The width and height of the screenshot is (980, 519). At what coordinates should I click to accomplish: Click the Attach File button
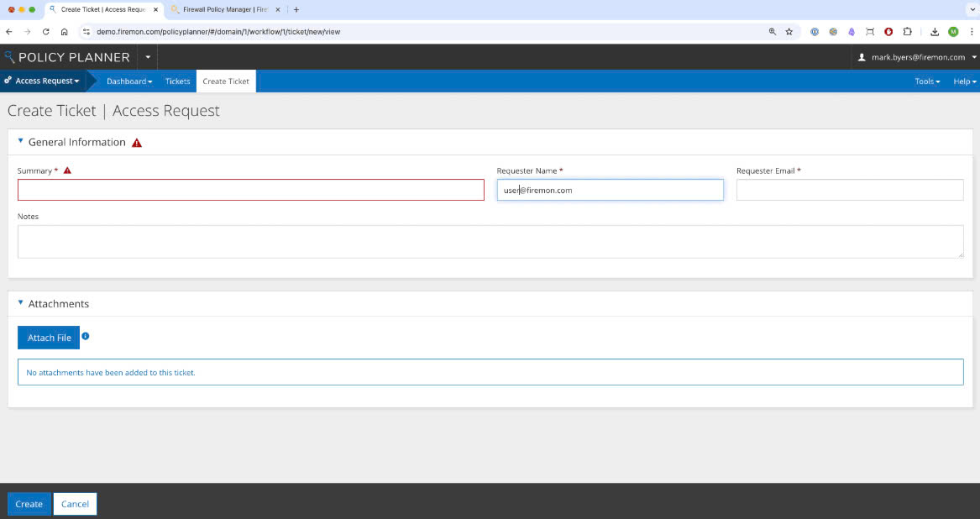coord(49,338)
